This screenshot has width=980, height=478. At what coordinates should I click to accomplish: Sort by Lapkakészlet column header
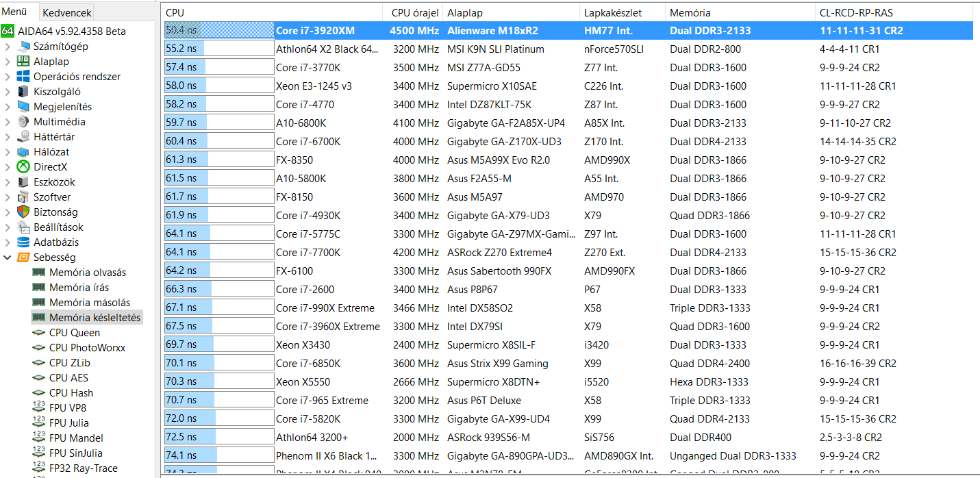623,12
